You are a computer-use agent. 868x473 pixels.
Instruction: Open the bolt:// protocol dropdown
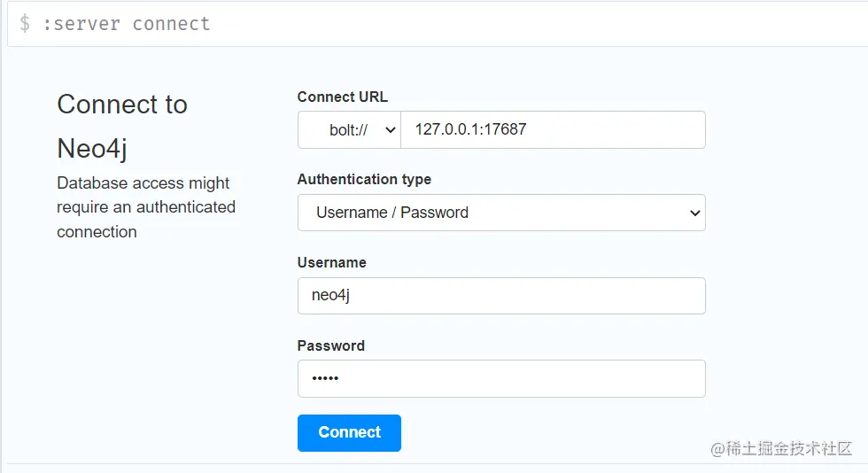(349, 129)
